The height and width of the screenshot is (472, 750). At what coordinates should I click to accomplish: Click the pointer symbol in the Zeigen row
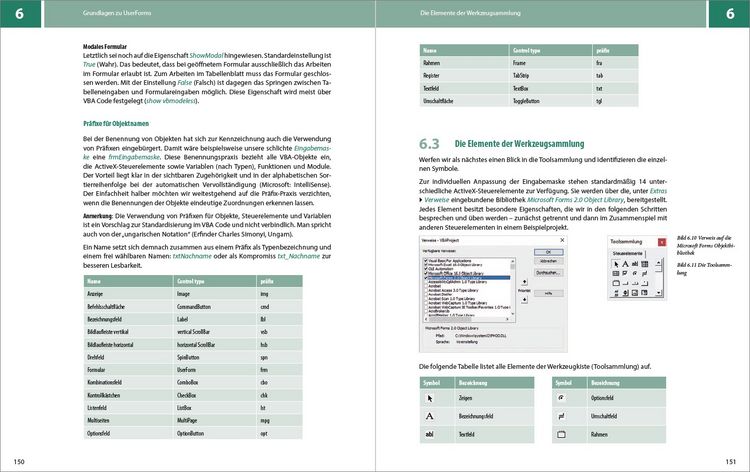pyautogui.click(x=430, y=398)
